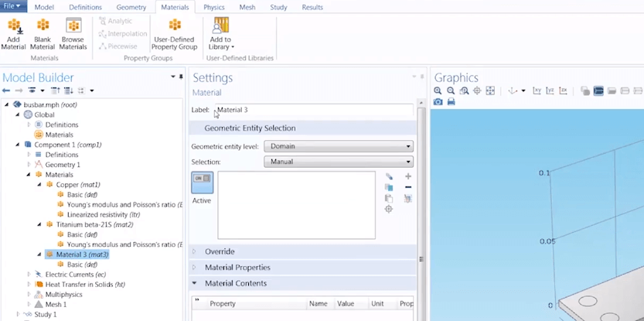Switch to the XY view in Graphics
644x321 pixels.
tap(537, 90)
